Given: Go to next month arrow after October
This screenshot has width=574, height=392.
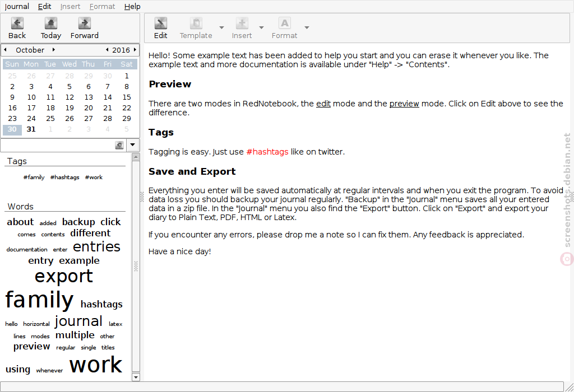Looking at the screenshot, I should (53, 49).
